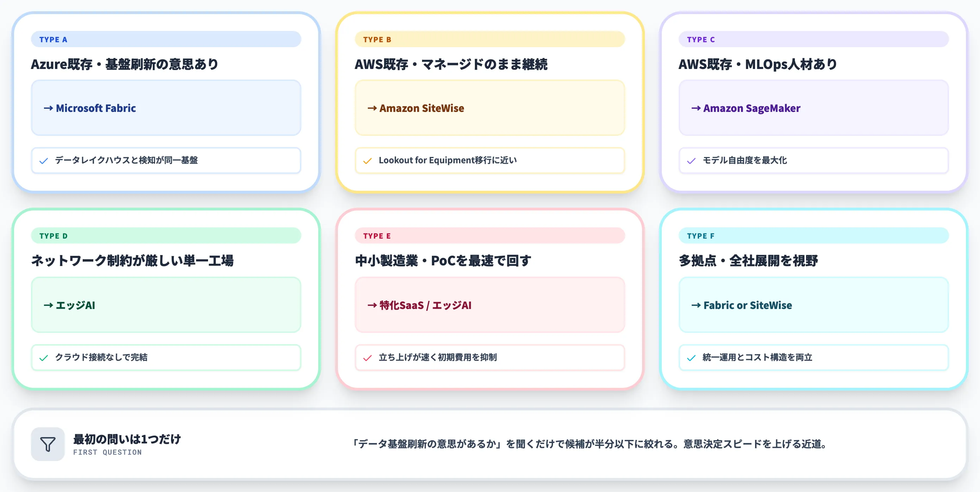Select the TYPE C badge
Viewport: 980px width, 492px height.
tap(813, 39)
